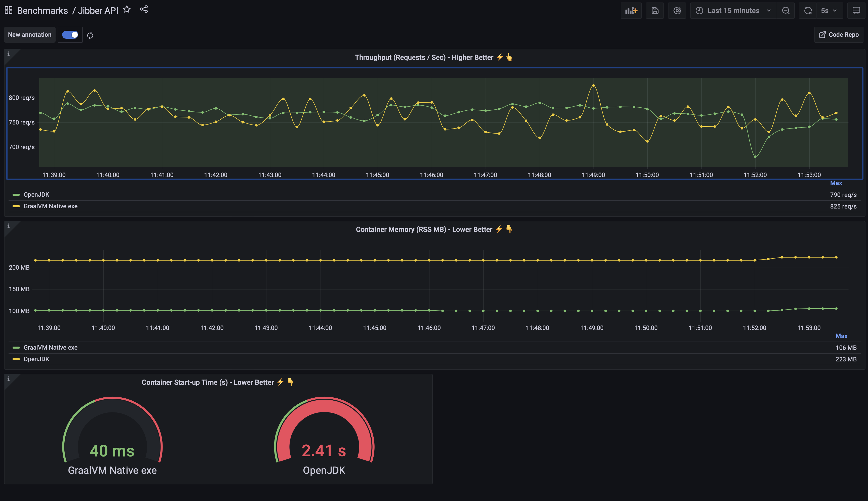Toggle the annotation switch
The width and height of the screenshot is (868, 501).
[x=70, y=35]
